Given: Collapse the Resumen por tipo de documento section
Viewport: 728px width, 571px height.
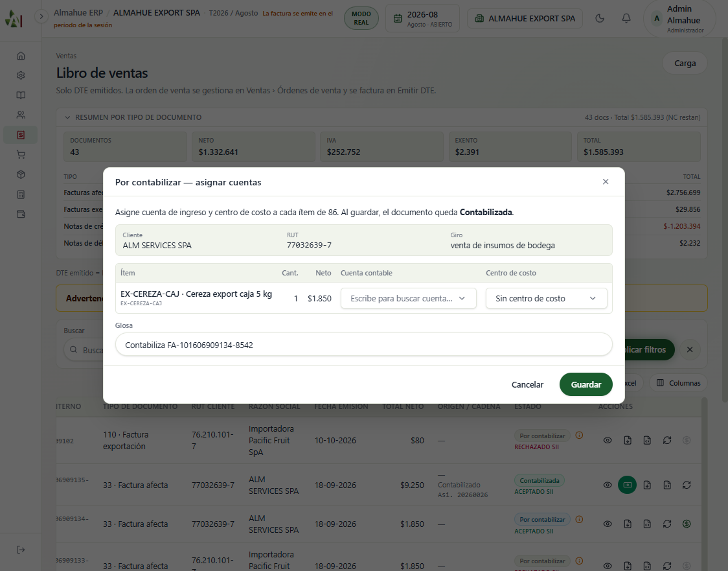Looking at the screenshot, I should pos(67,117).
